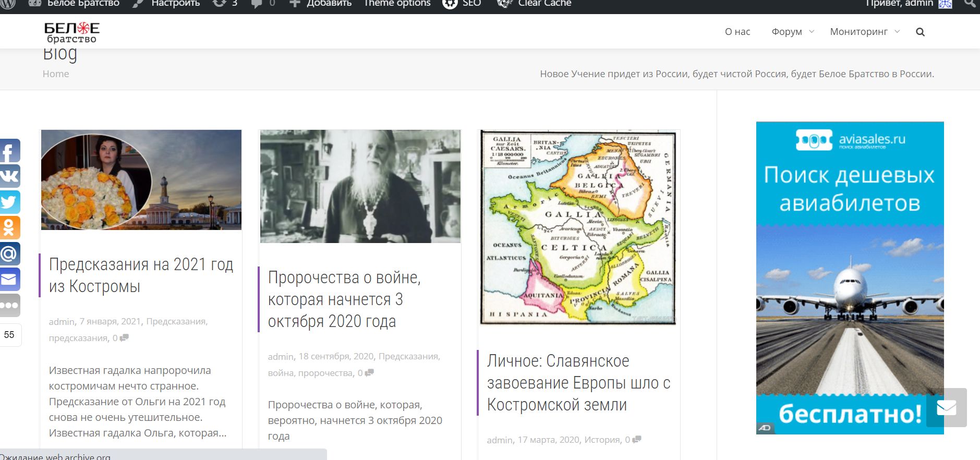This screenshot has width=980, height=460.
Task: Share page via Facebook icon
Action: (x=9, y=151)
